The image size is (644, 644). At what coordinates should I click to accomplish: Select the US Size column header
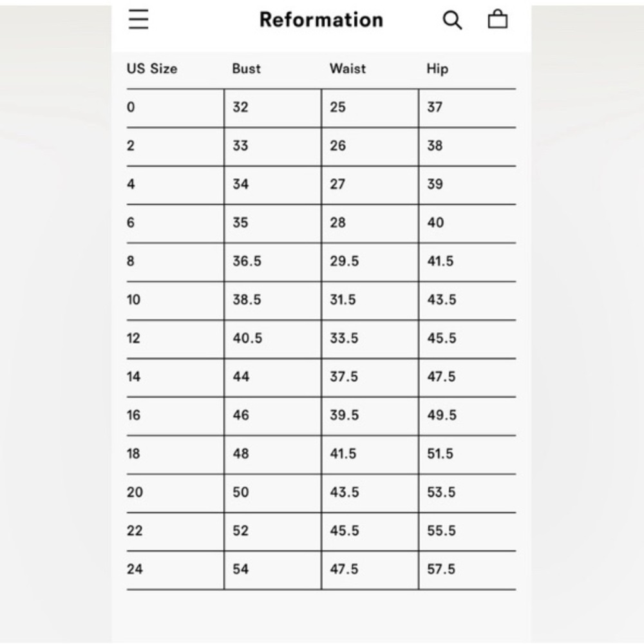click(152, 68)
